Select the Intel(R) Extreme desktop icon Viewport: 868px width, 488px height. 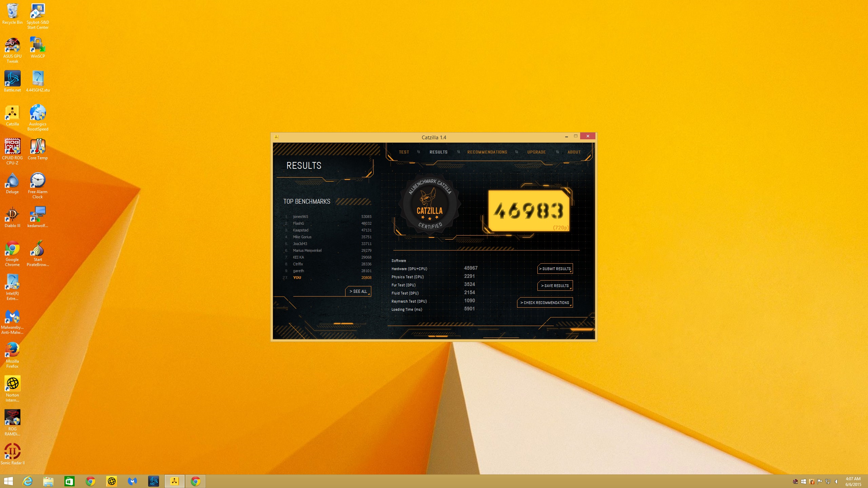tap(12, 287)
